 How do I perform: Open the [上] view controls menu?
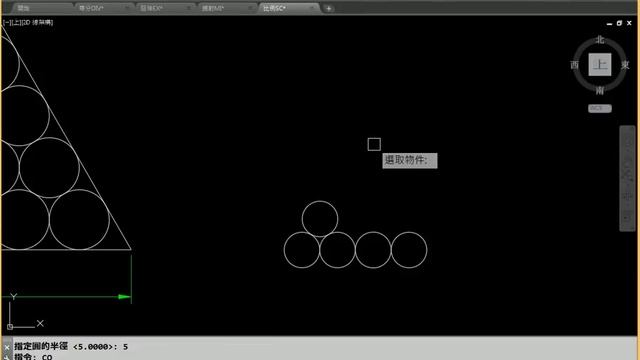click(x=16, y=22)
